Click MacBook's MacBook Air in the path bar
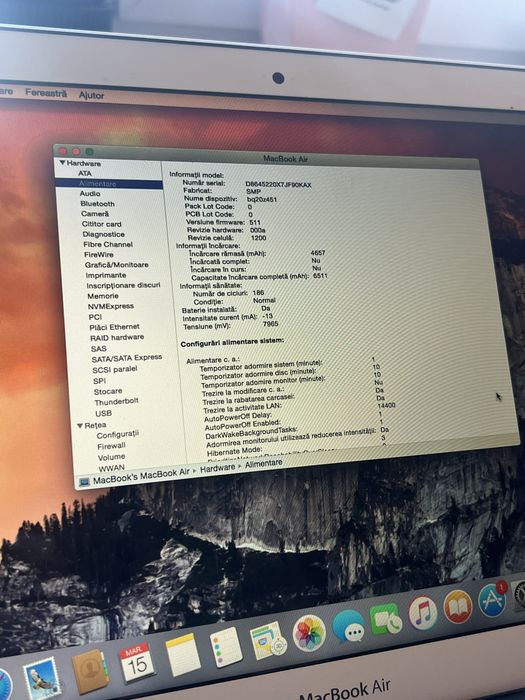 pos(141,476)
